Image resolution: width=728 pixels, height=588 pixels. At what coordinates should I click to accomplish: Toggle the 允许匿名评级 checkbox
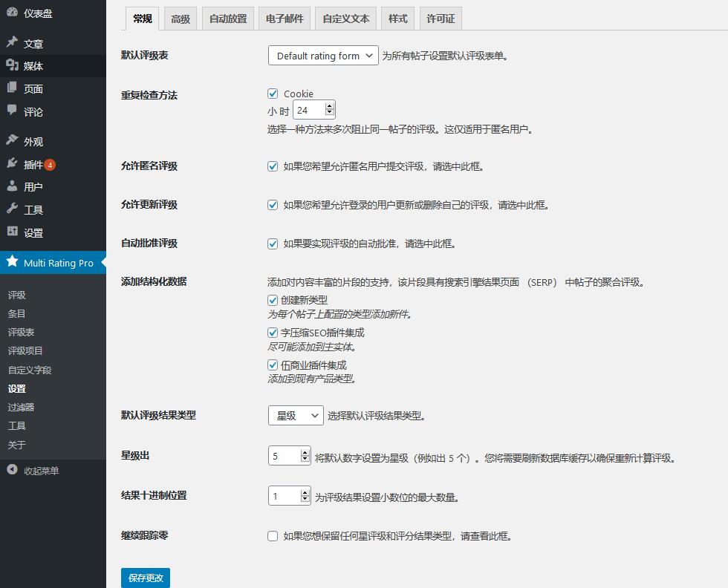273,166
